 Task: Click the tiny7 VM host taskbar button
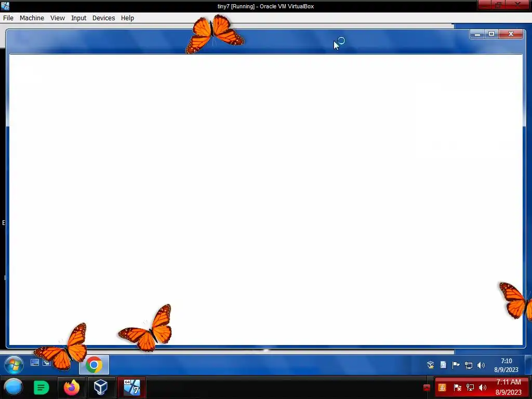click(x=131, y=388)
